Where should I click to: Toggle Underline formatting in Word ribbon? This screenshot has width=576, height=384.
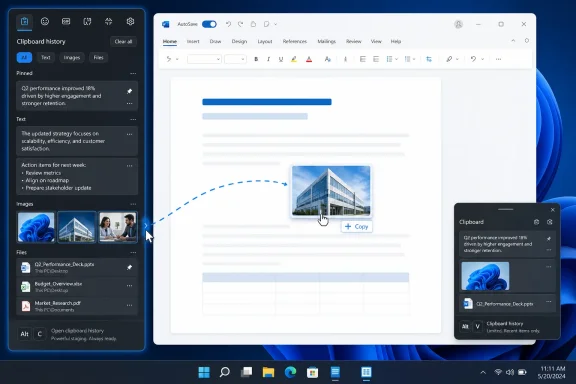click(x=281, y=59)
